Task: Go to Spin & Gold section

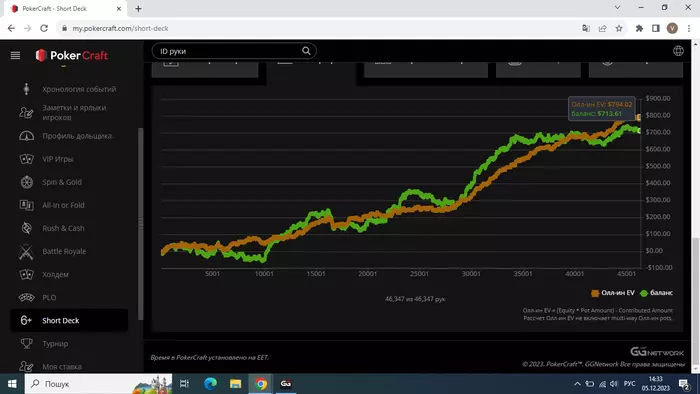Action: click(68, 182)
